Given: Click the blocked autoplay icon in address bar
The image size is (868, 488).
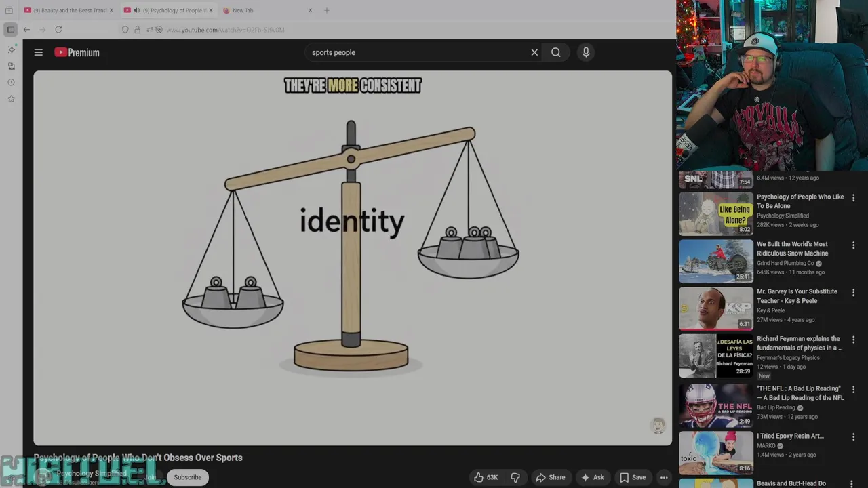Looking at the screenshot, I should (x=159, y=30).
